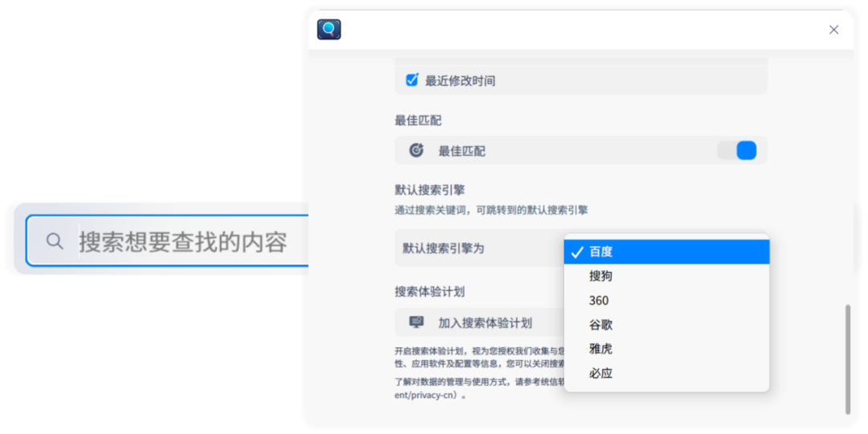Click the Grand Search app icon in title bar
This screenshot has height=434, width=868.
[x=329, y=30]
